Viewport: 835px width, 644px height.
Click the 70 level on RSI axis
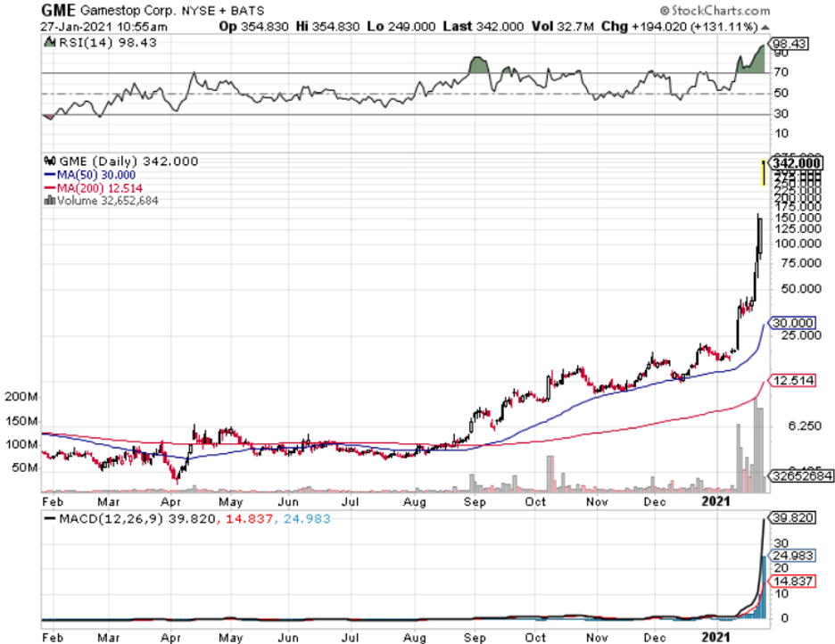click(781, 71)
